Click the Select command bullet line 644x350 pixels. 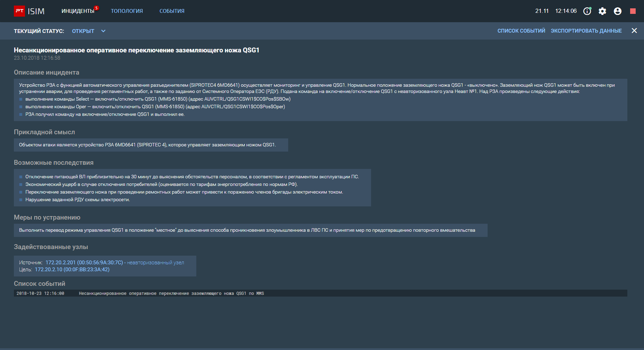click(158, 99)
